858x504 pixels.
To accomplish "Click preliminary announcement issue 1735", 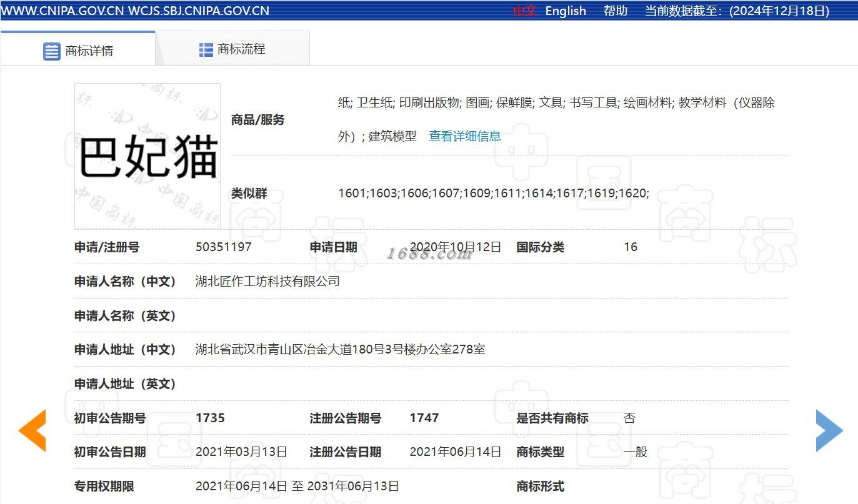I will 210,418.
